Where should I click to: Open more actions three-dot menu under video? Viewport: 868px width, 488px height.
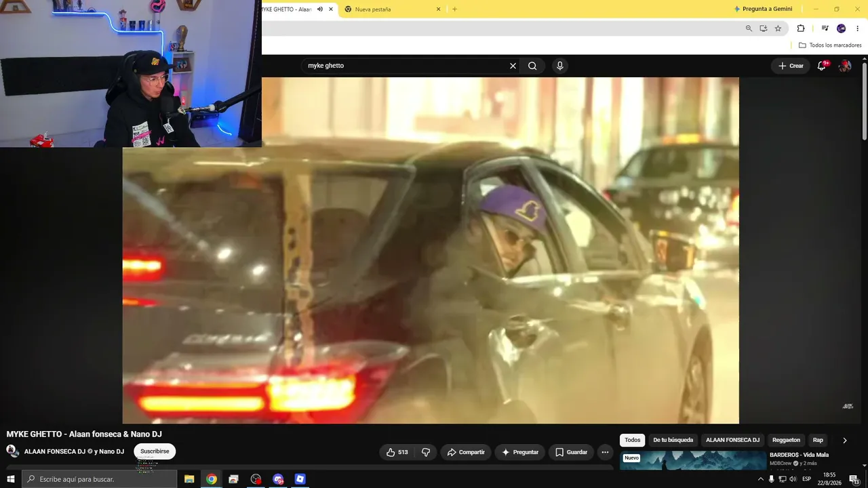[605, 452]
